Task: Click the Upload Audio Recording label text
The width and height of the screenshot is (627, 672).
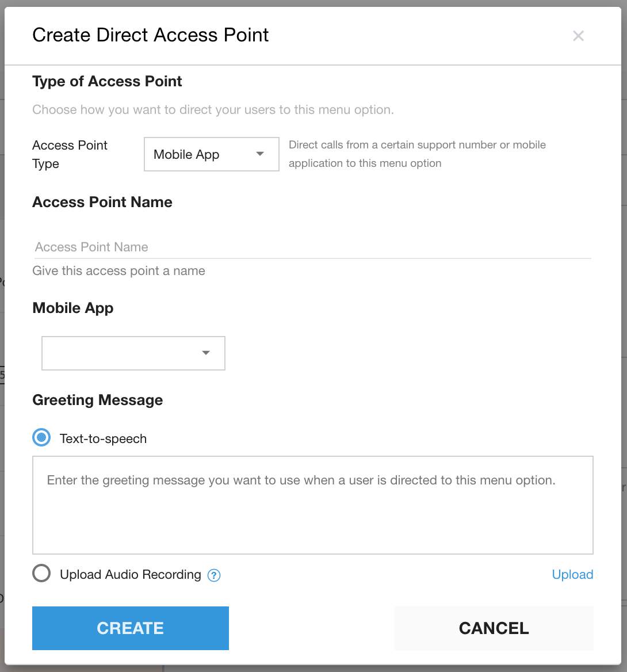Action: point(131,574)
